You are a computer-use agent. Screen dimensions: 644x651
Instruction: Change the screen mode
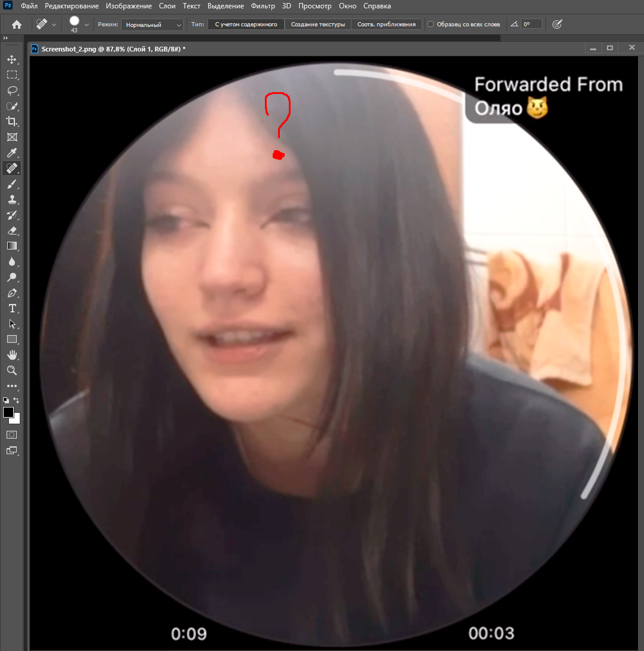click(11, 451)
